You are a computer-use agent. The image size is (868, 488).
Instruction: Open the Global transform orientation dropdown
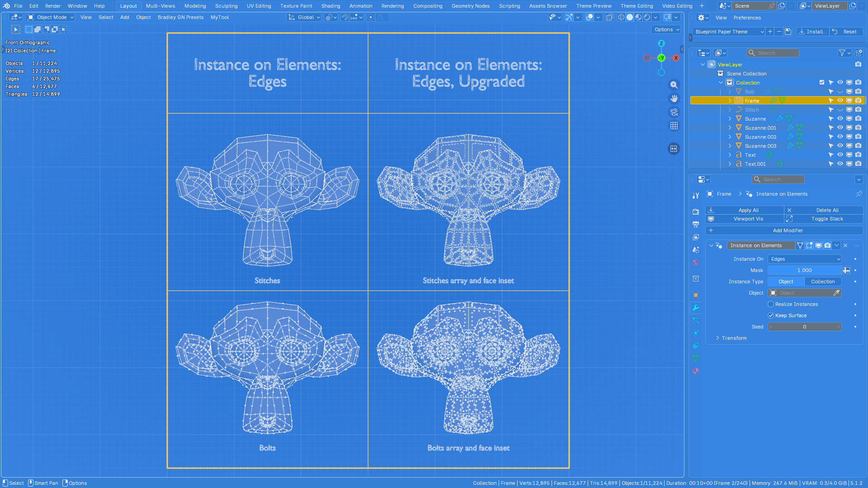click(304, 17)
